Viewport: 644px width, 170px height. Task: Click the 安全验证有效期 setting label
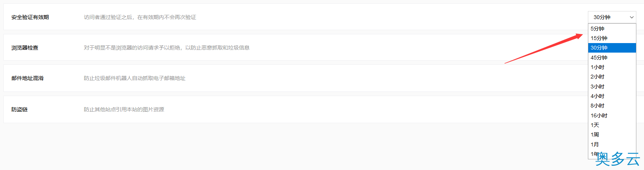30,17
